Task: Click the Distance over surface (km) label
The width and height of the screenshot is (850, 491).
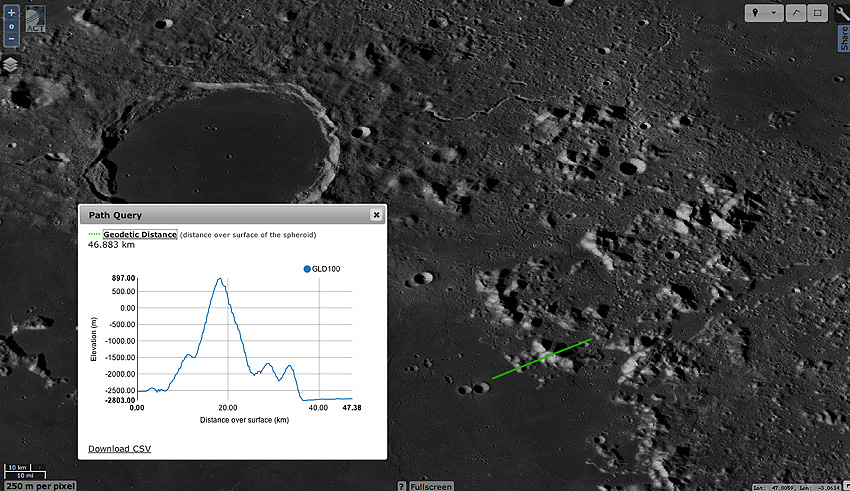Action: (x=244, y=420)
